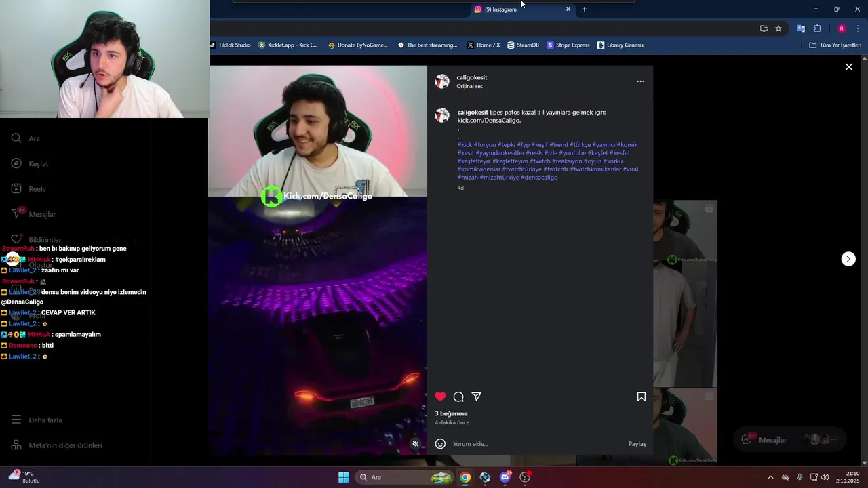Click the taskbar Ara search box
Image resolution: width=868 pixels, height=488 pixels.
(404, 477)
